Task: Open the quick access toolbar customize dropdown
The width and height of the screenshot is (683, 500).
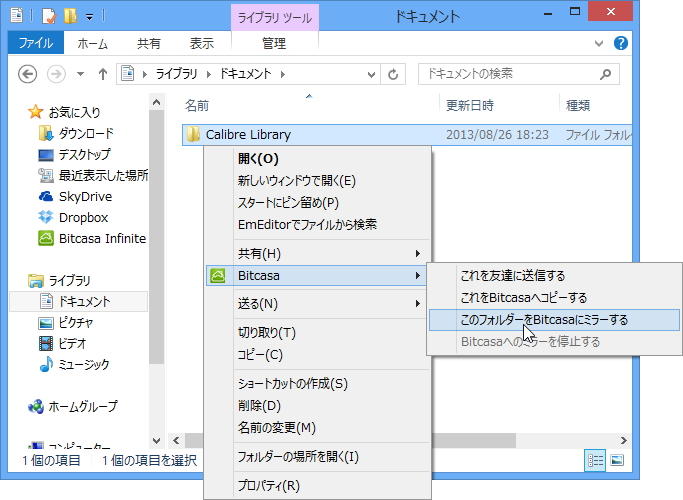Action: pos(89,17)
